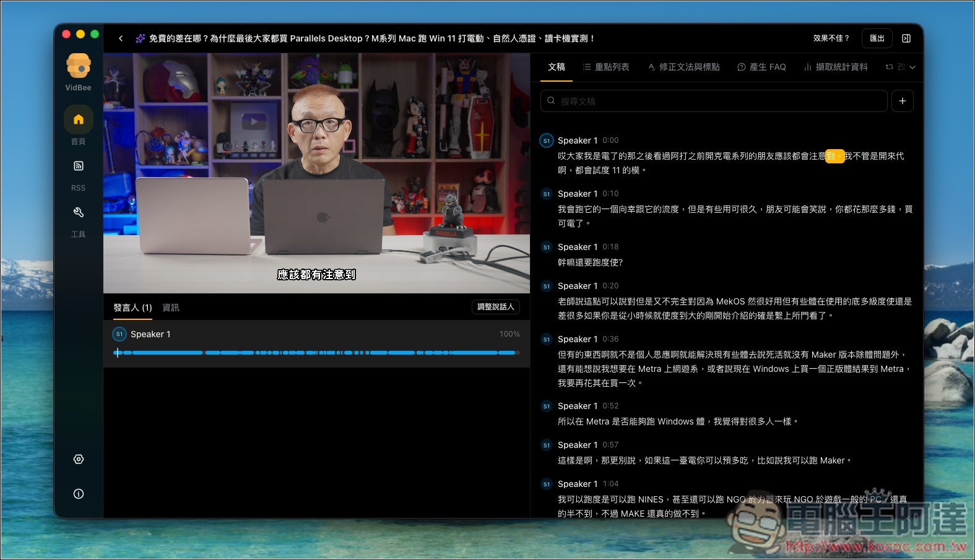Click the video preview frame

point(316,173)
